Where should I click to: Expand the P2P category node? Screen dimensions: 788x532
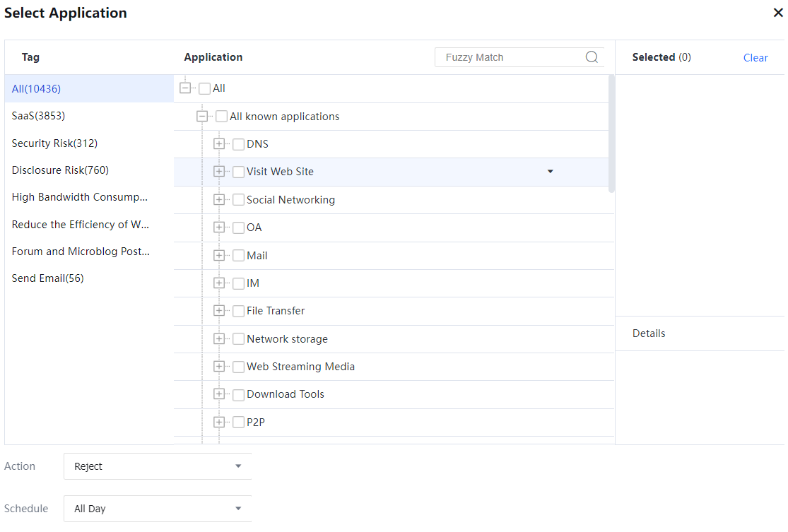pos(219,422)
